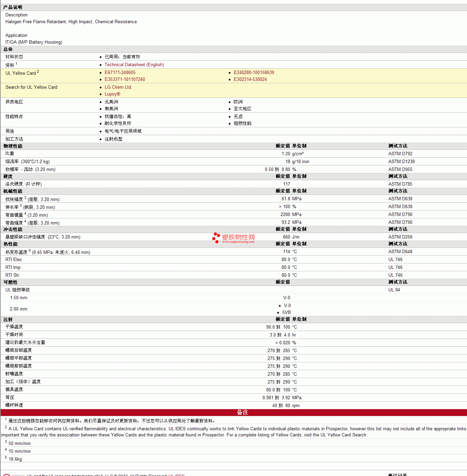Image resolution: width=467 pixels, height=476 pixels.
Task: Open UL Yellow Card E67171-248605
Action: tap(120, 73)
